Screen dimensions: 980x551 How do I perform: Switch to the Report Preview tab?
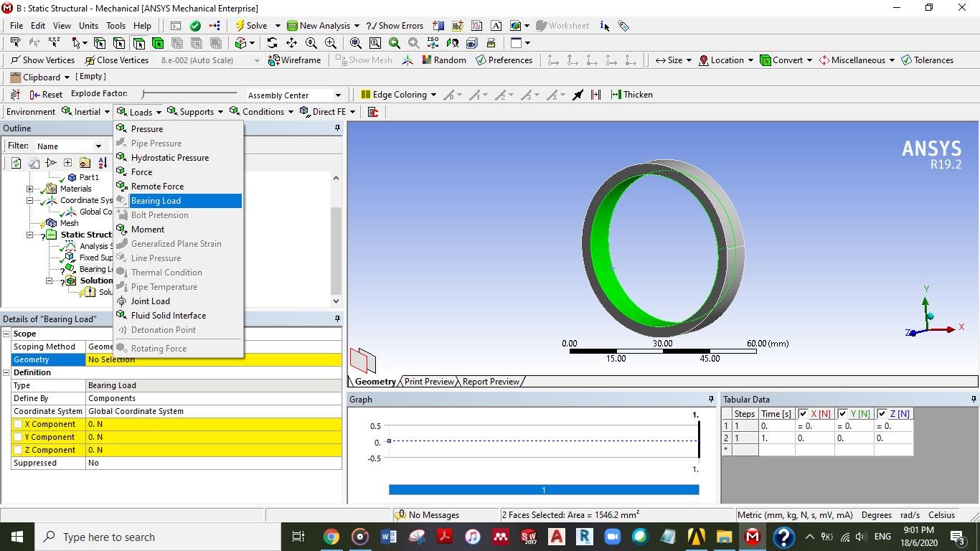[491, 382]
